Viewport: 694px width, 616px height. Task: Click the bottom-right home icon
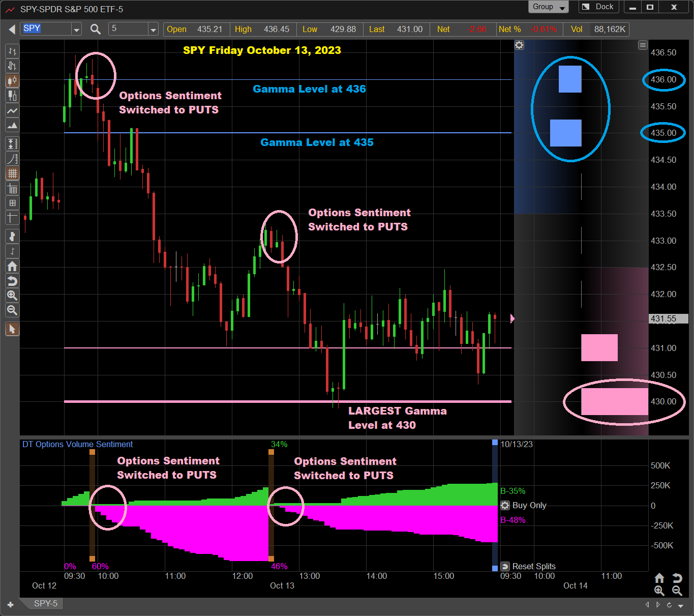659,578
